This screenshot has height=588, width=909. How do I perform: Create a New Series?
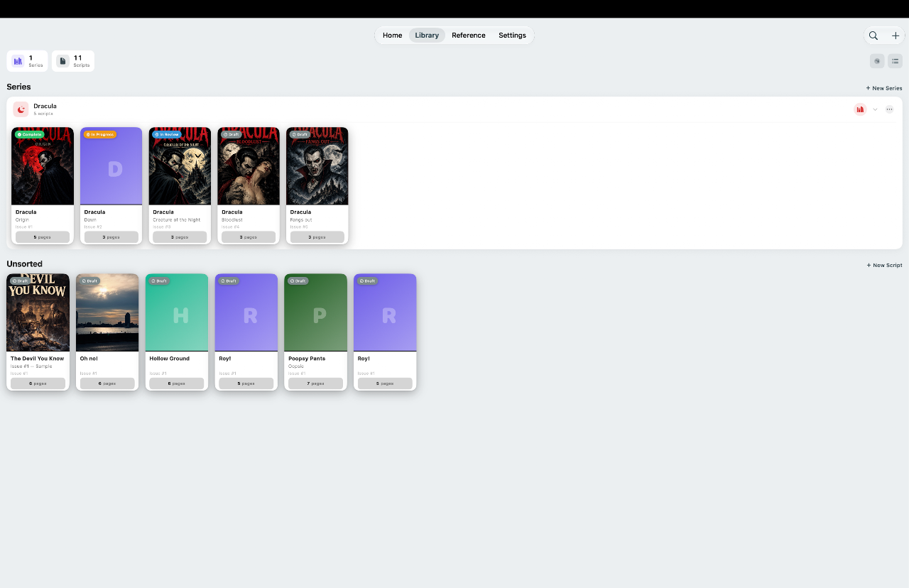[x=884, y=88]
